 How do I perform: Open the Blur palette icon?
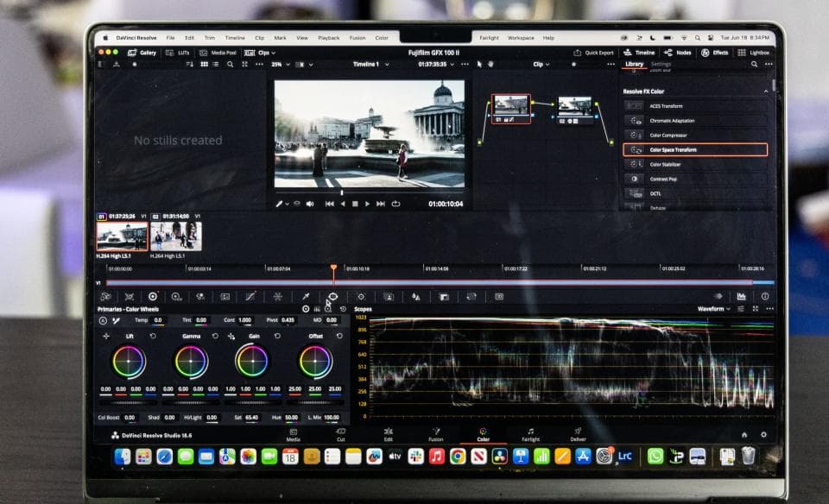(416, 297)
